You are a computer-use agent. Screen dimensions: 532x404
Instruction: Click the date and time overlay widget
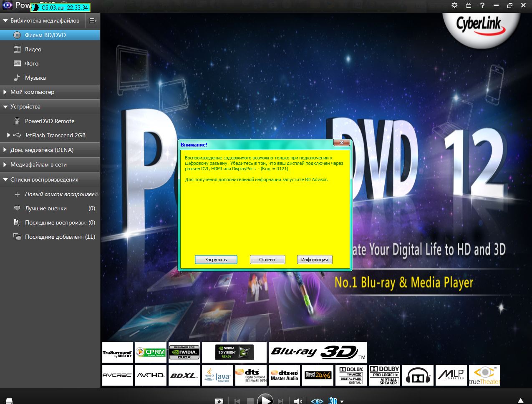point(61,8)
